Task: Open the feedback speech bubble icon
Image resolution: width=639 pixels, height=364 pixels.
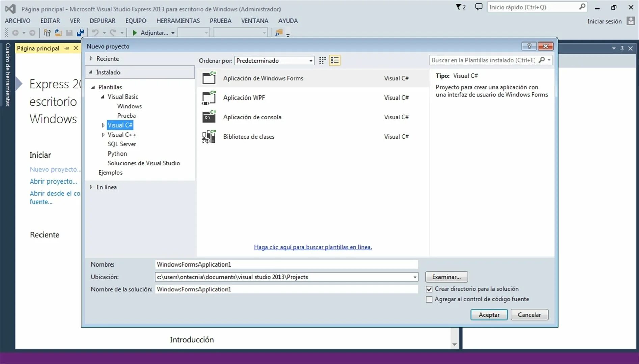Action: [x=479, y=7]
